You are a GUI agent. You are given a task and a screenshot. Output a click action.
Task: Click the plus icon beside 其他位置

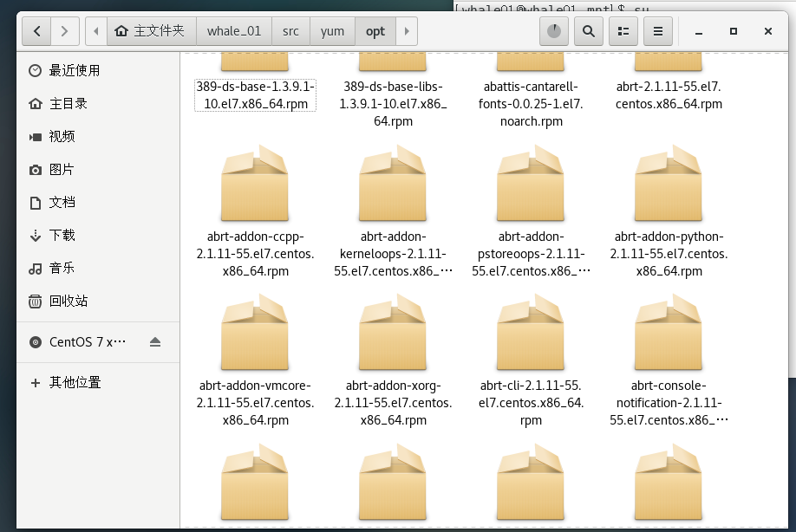[x=35, y=383]
